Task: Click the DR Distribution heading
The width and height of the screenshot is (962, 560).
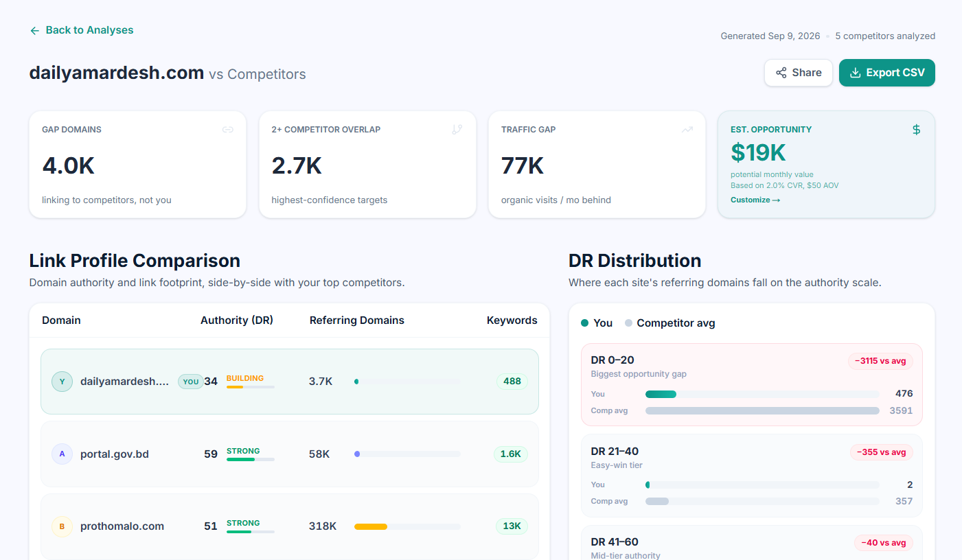Action: pos(634,261)
